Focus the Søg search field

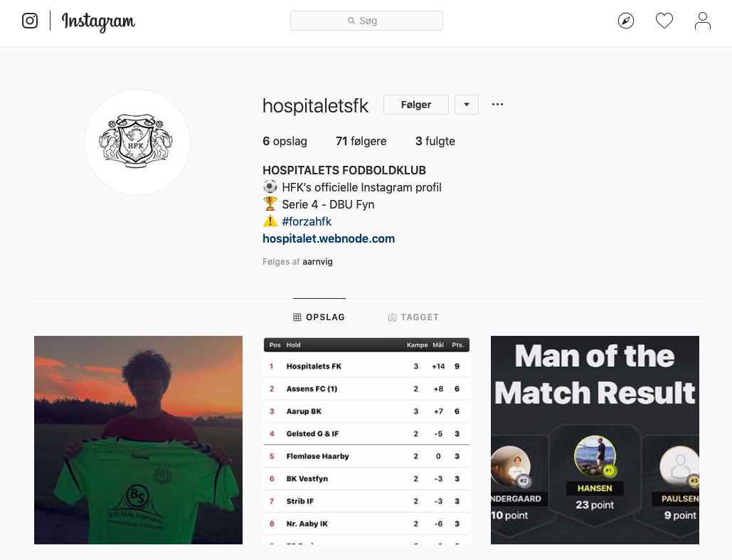click(x=366, y=21)
